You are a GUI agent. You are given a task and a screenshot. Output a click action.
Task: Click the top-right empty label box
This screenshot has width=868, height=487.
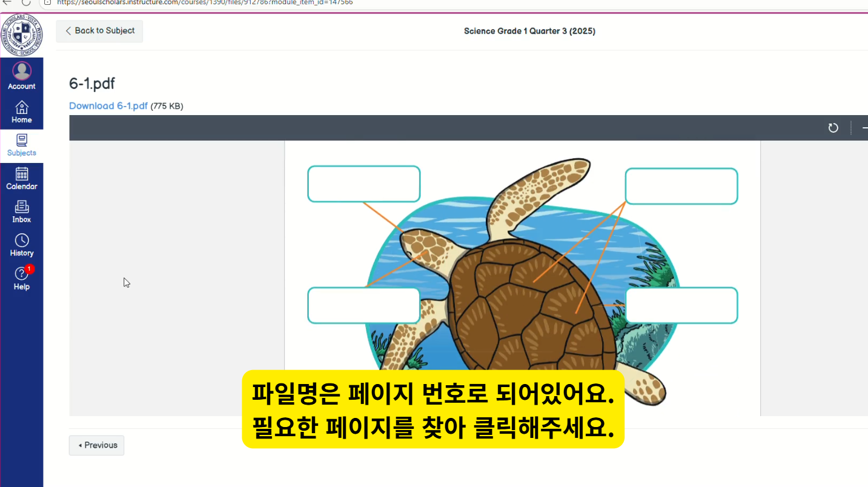tap(681, 187)
